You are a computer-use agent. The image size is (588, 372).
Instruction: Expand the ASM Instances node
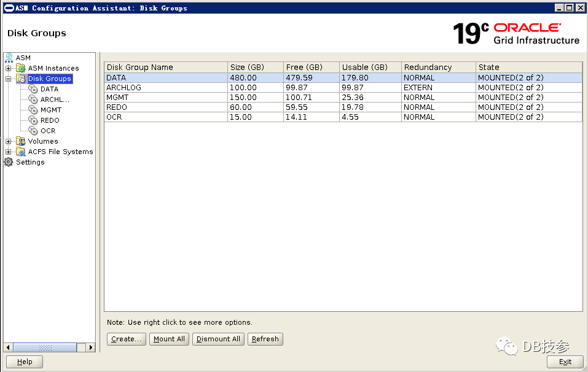coord(8,68)
